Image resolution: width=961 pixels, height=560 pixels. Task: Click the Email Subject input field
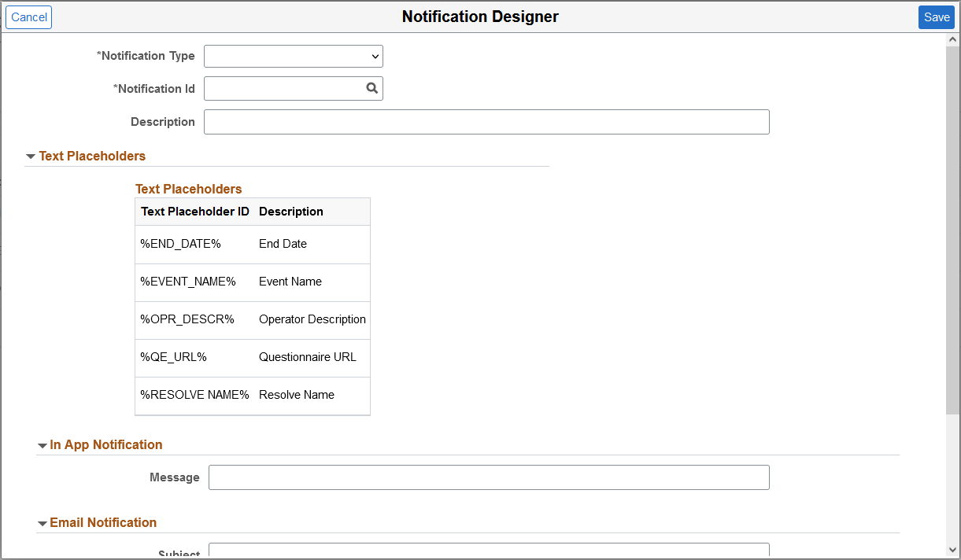(x=489, y=551)
